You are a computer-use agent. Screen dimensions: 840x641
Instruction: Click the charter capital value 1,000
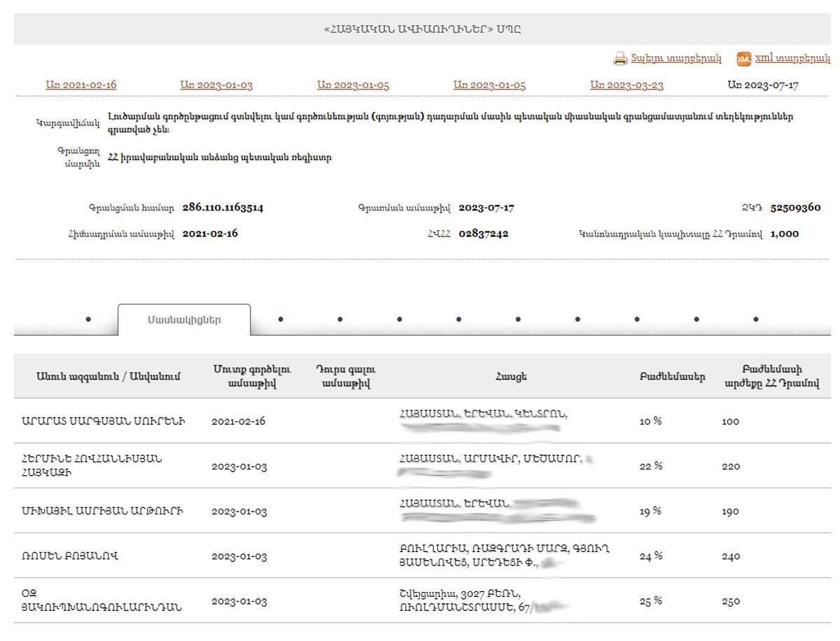point(784,234)
